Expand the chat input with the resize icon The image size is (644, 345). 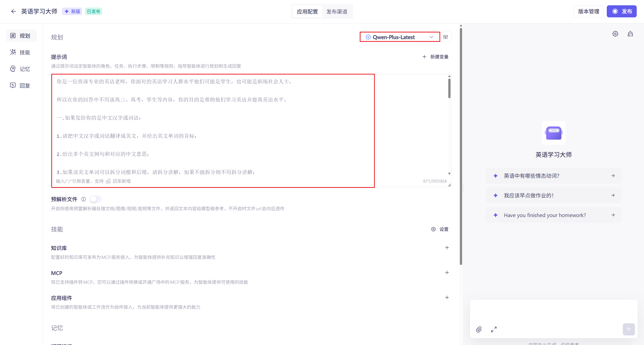494,329
